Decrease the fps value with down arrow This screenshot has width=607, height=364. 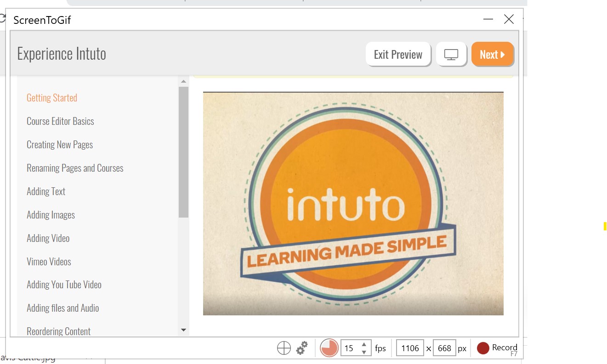pyautogui.click(x=364, y=352)
